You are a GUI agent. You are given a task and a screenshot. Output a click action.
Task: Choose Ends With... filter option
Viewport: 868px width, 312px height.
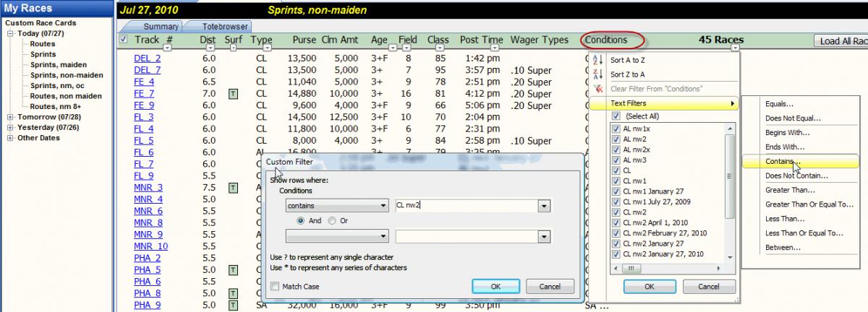point(783,147)
